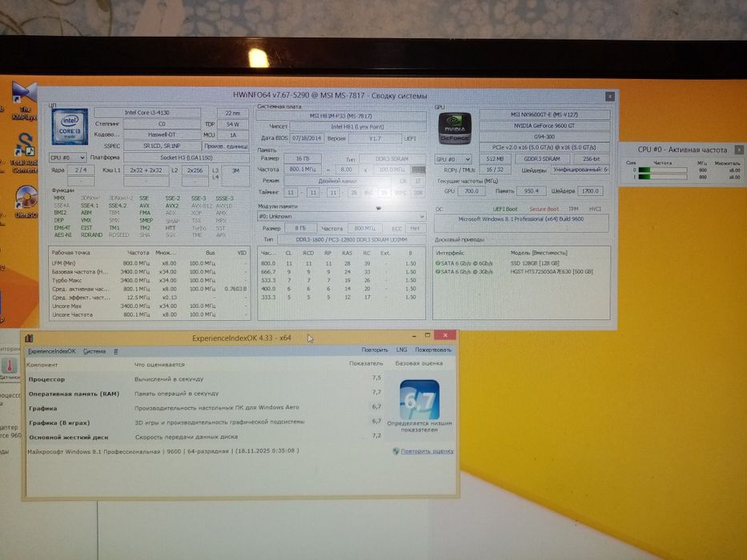Expand the memory module #0: Unknown dropdown

pos(341,216)
